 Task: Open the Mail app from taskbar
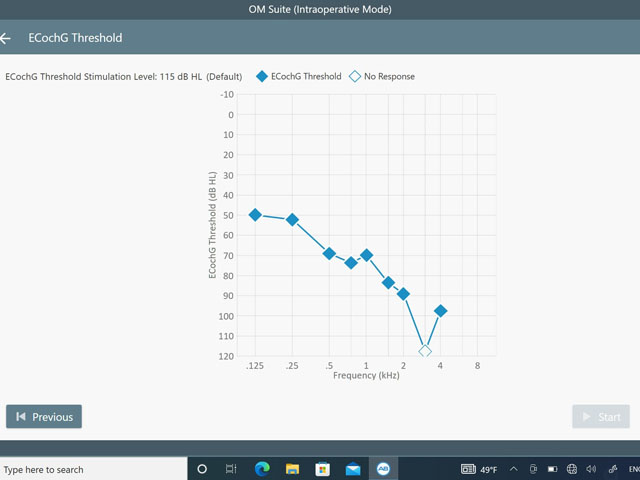[353, 468]
